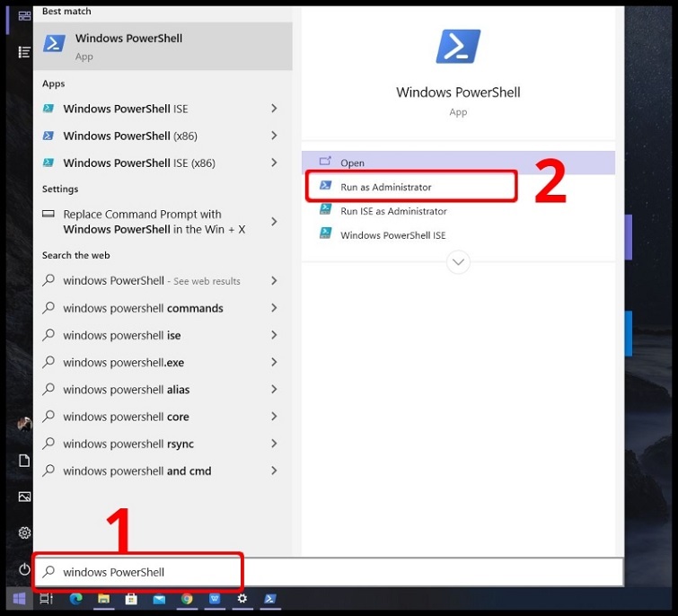Open Pictures icon in Start sidebar
Viewport: 678px width, 616px height.
pyautogui.click(x=24, y=497)
